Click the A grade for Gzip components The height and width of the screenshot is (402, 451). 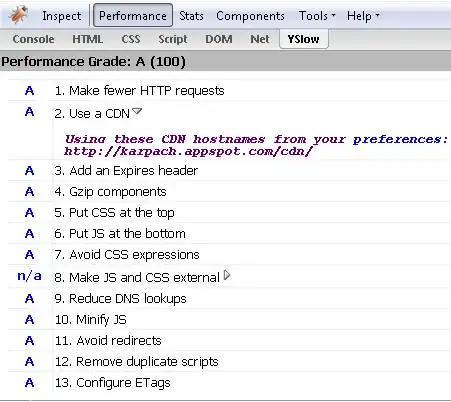pyautogui.click(x=30, y=192)
